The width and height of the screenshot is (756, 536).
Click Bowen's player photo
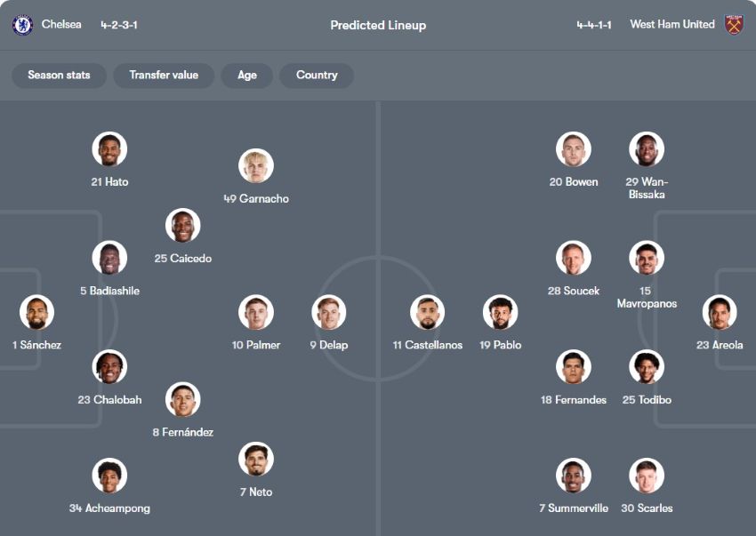tap(574, 149)
